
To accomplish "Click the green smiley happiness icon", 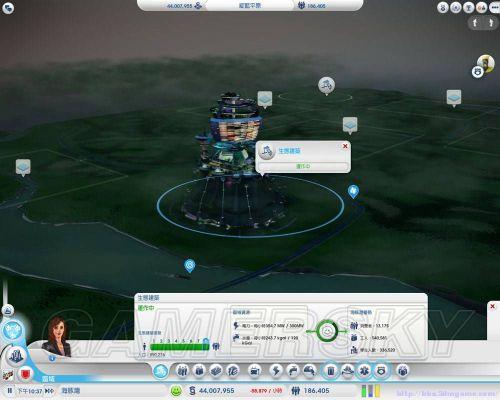I will click(176, 390).
